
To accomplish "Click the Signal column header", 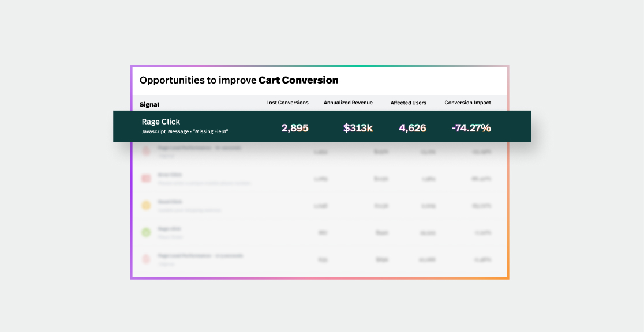I will click(148, 104).
